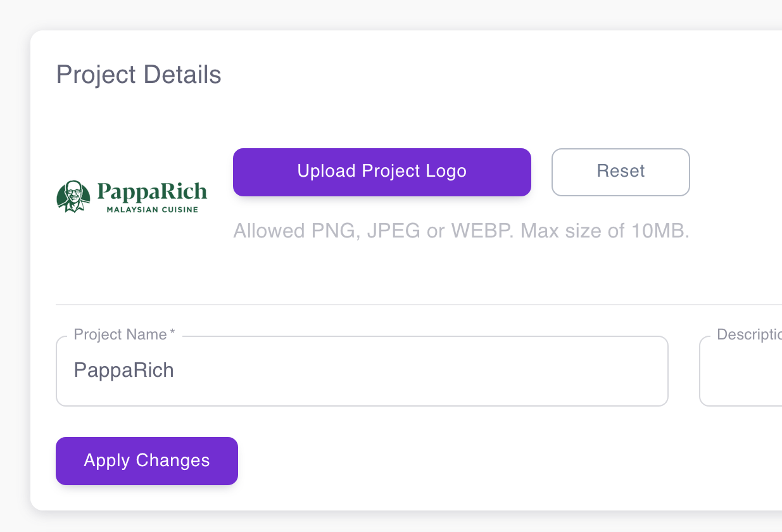Image resolution: width=782 pixels, height=532 pixels.
Task: Click the 'Project Details' heading
Action: [139, 74]
